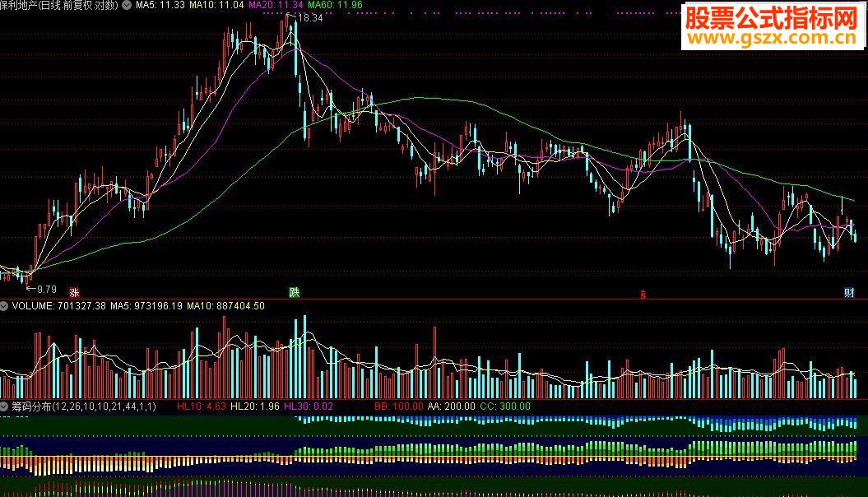Click the volume MA10: 887404.50 value
Screen dimensions: 868x497
226,305
